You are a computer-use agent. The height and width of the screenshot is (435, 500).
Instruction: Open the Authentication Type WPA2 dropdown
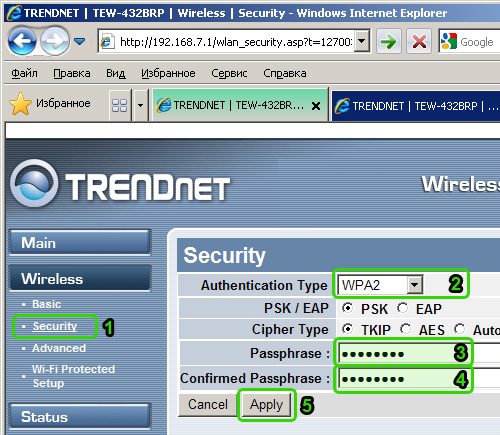click(380, 285)
